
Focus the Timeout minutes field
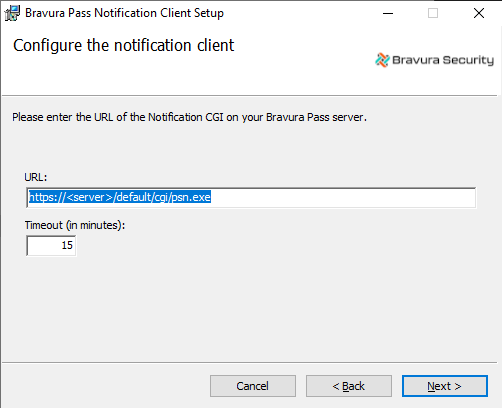[x=51, y=246]
